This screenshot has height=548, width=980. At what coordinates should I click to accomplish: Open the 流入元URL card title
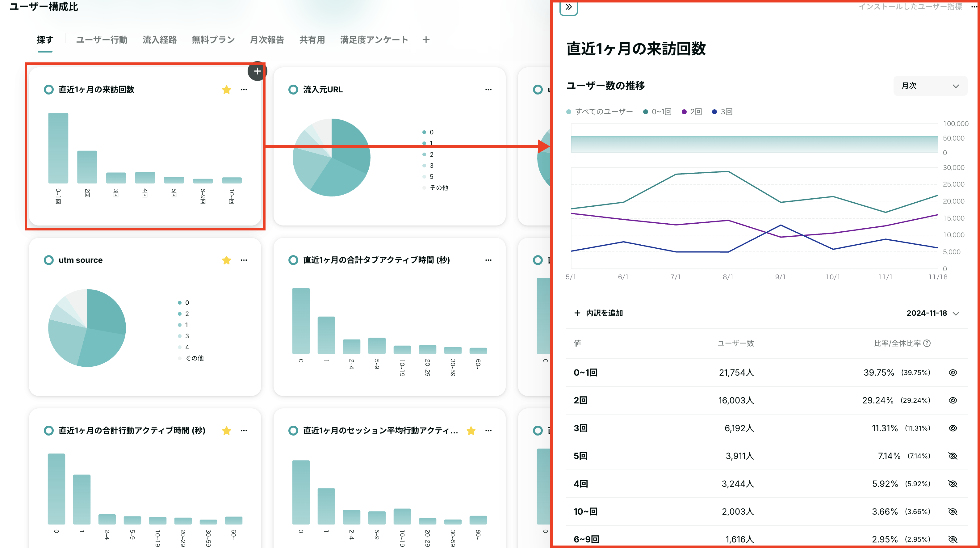(323, 90)
